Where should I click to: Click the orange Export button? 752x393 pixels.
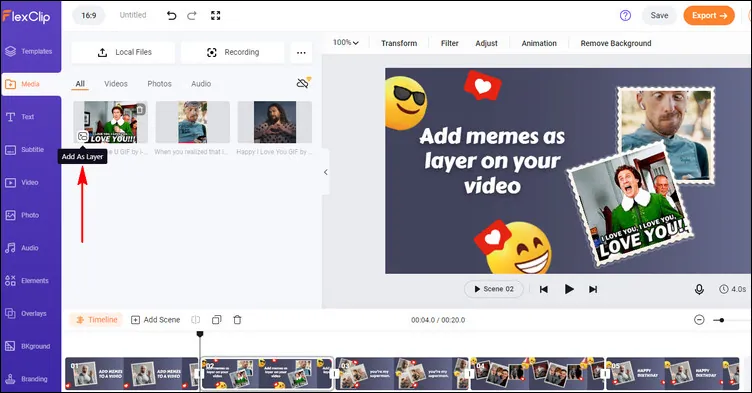(709, 15)
